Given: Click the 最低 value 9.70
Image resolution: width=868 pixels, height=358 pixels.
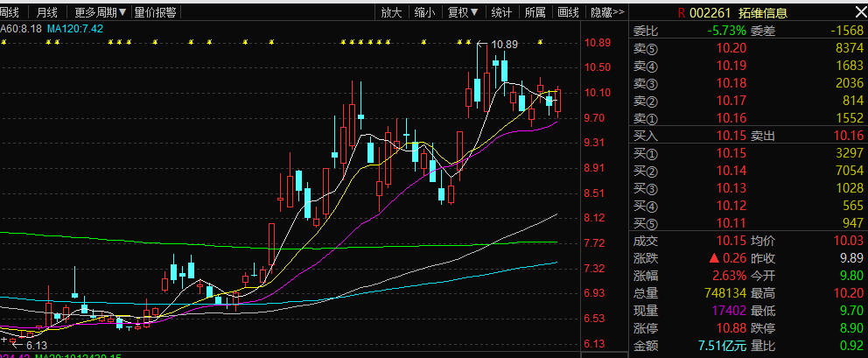Looking at the screenshot, I should pos(852,311).
